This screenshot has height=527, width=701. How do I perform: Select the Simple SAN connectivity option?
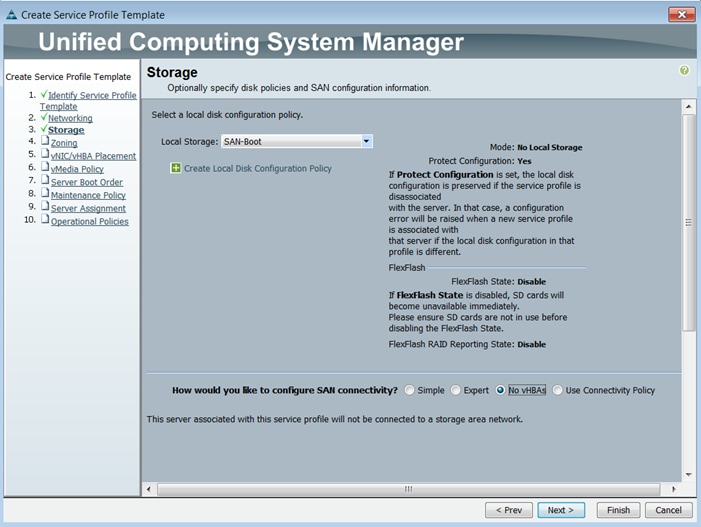409,390
